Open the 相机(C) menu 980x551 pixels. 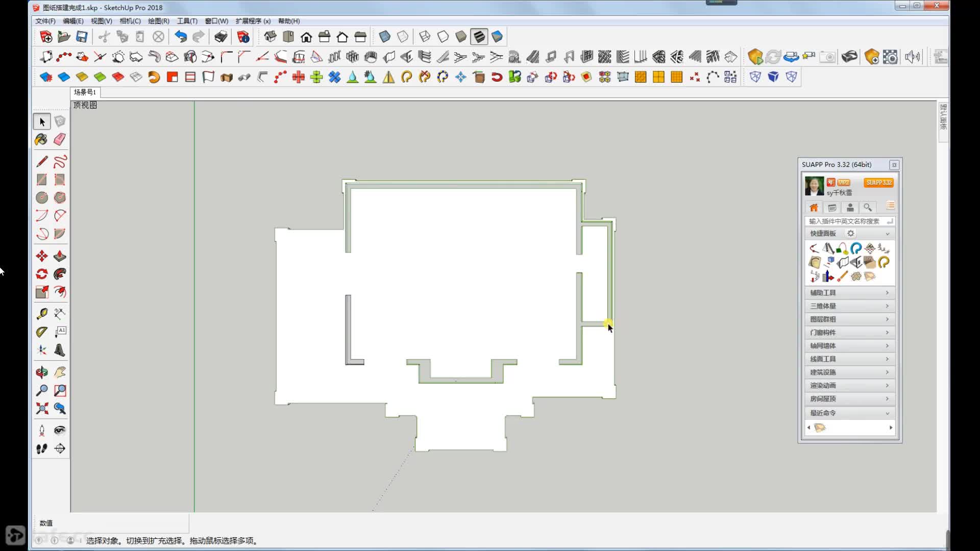coord(130,21)
